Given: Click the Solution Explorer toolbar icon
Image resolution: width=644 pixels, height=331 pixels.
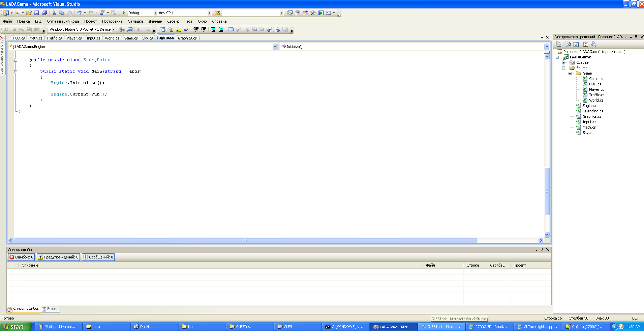Looking at the screenshot, I should coord(290,13).
